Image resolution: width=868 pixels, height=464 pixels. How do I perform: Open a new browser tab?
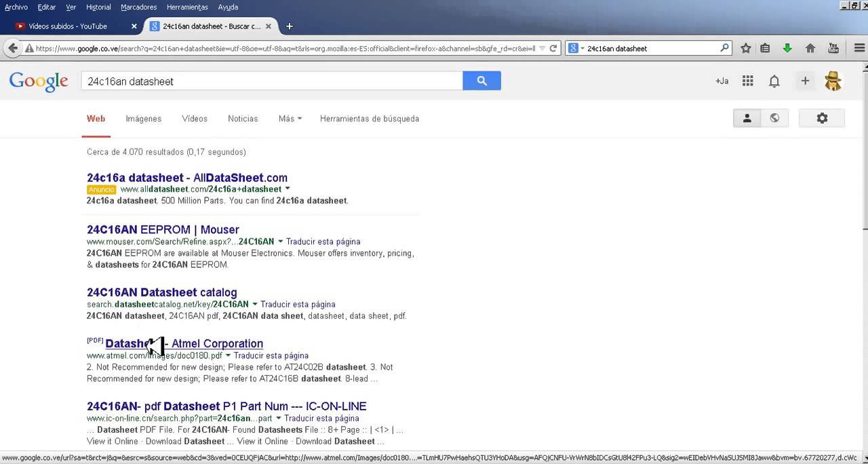(x=290, y=26)
